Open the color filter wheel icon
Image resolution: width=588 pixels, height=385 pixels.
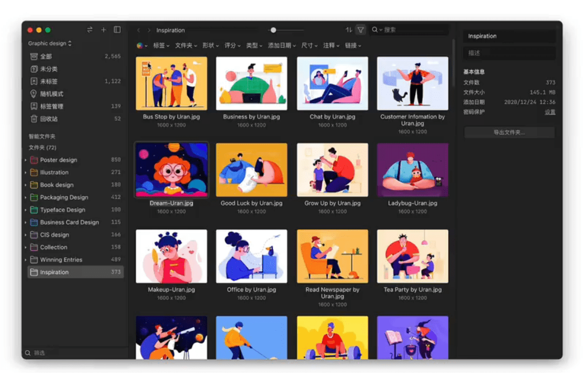point(140,45)
